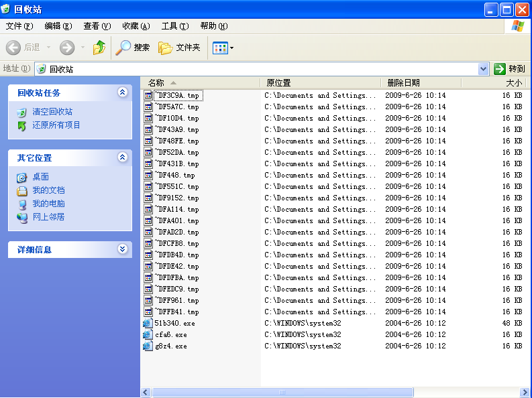Sort by 大小 column header
The width and height of the screenshot is (532, 398).
coord(493,83)
